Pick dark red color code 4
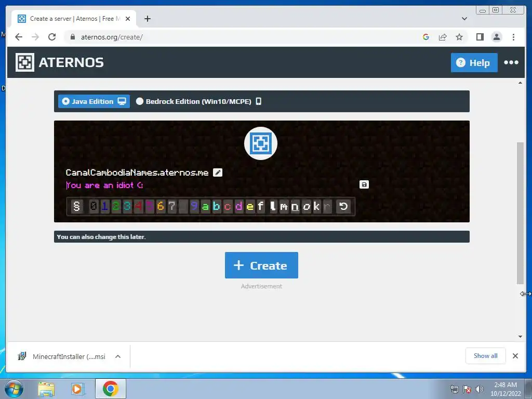 [138, 206]
